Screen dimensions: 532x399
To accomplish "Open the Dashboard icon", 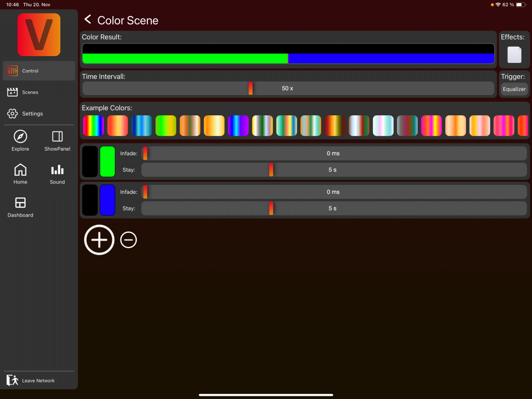I will coord(20,203).
